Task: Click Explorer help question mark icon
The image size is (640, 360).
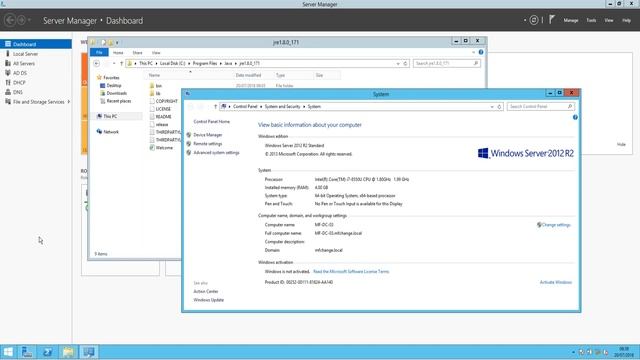Action: tap(481, 52)
